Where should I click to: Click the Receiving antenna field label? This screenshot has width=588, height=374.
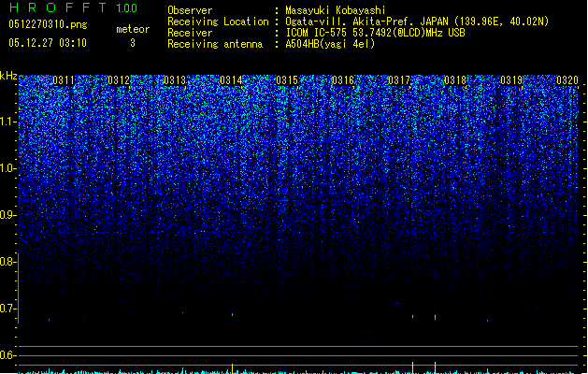(215, 44)
